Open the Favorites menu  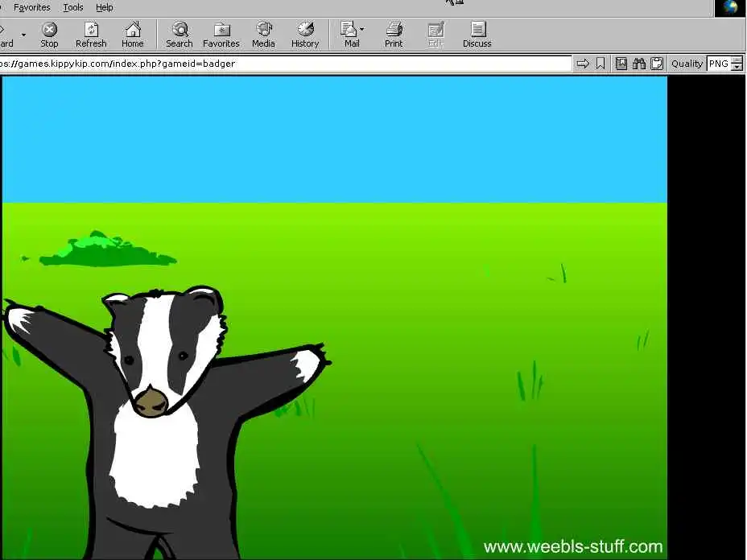pos(32,7)
